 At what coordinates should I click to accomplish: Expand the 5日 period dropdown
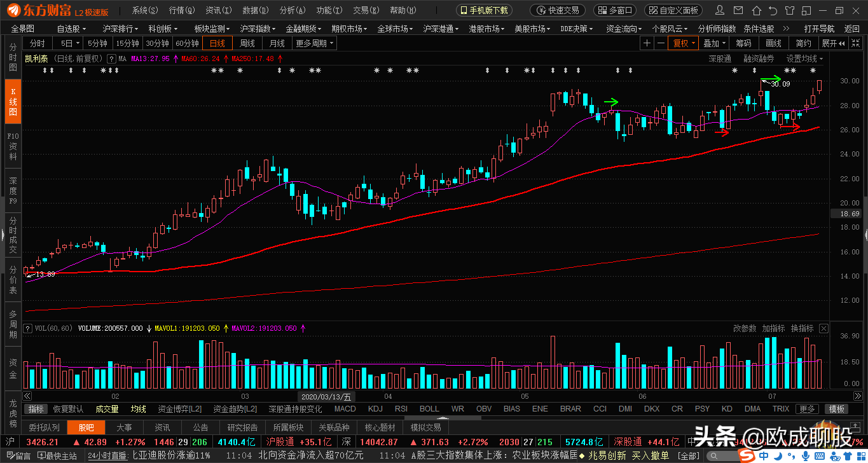point(70,43)
